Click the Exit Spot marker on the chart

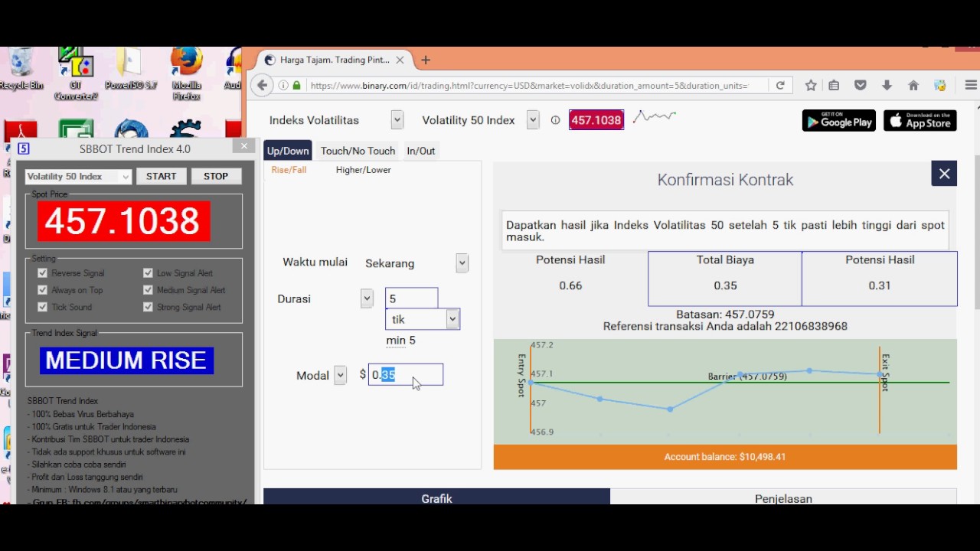885,373
